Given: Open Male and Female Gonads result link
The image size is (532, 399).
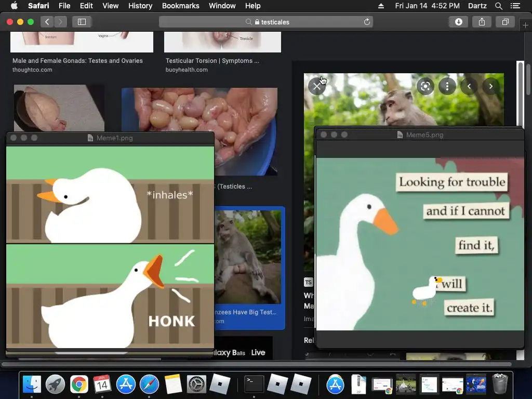Looking at the screenshot, I should tap(77, 61).
